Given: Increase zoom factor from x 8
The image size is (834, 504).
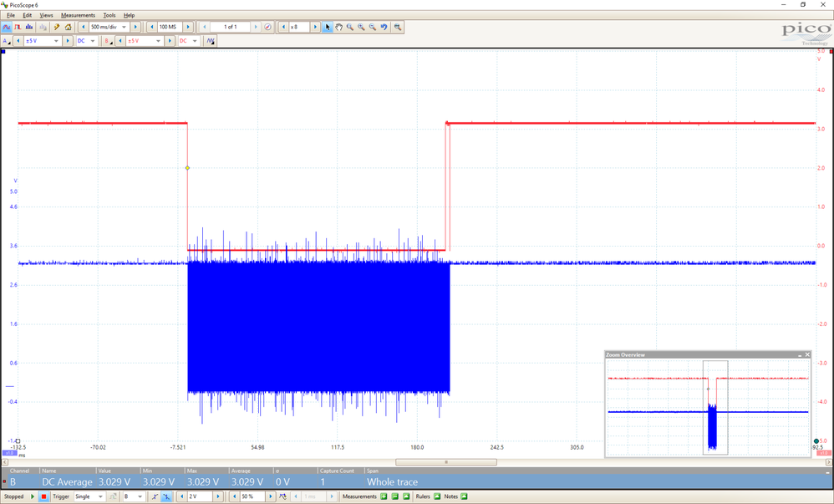Looking at the screenshot, I should [x=315, y=27].
